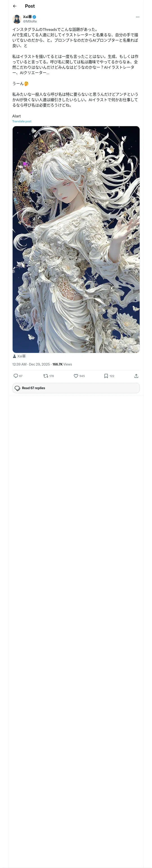Click the AIart text in the post

16,116
